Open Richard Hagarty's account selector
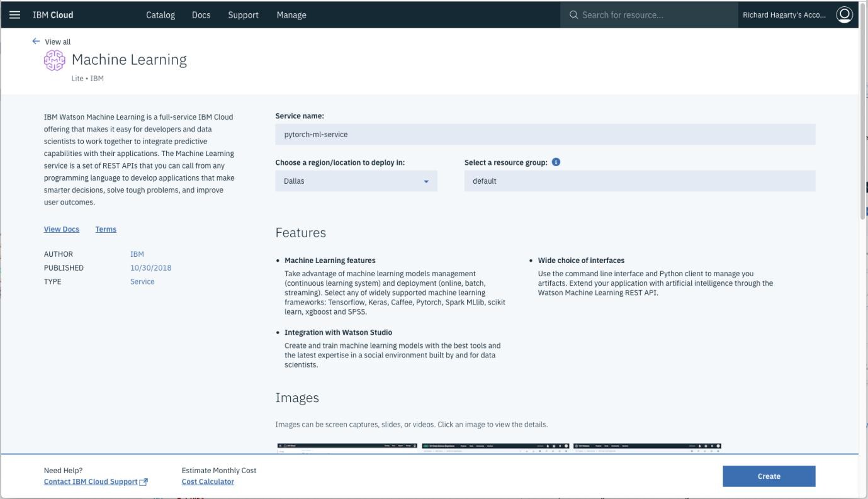This screenshot has width=868, height=499. [x=785, y=14]
